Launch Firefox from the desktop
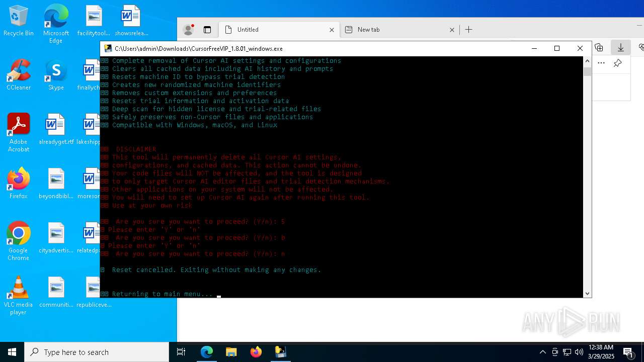644x362 pixels. 18,184
